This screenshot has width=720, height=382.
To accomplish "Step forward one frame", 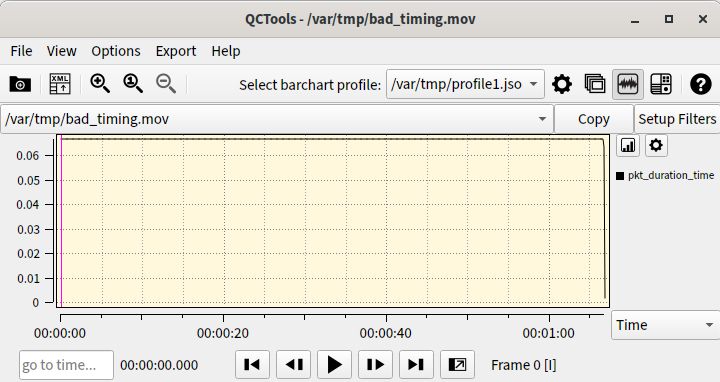I will tap(375, 365).
